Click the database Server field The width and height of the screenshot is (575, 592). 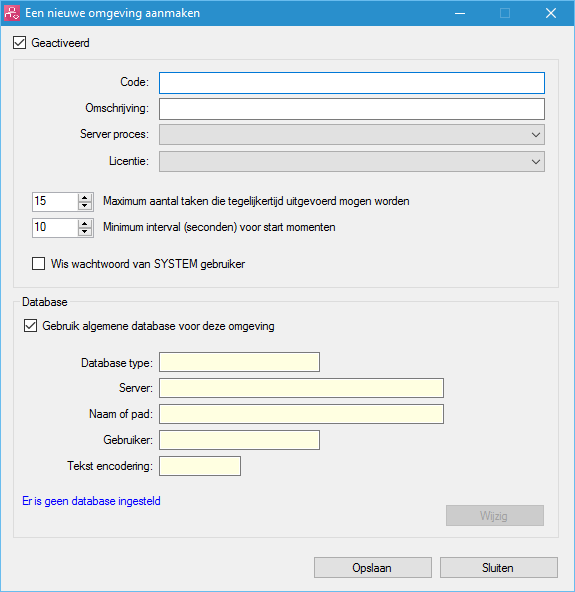click(x=301, y=388)
